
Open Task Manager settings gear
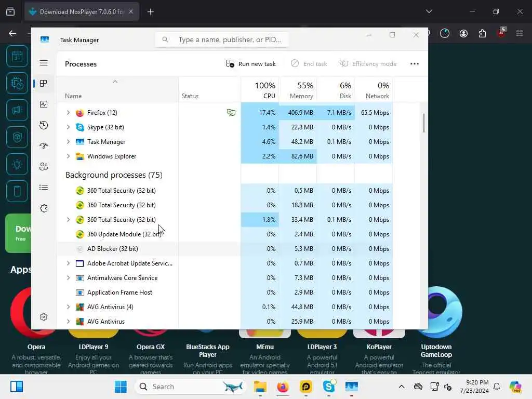point(44,317)
